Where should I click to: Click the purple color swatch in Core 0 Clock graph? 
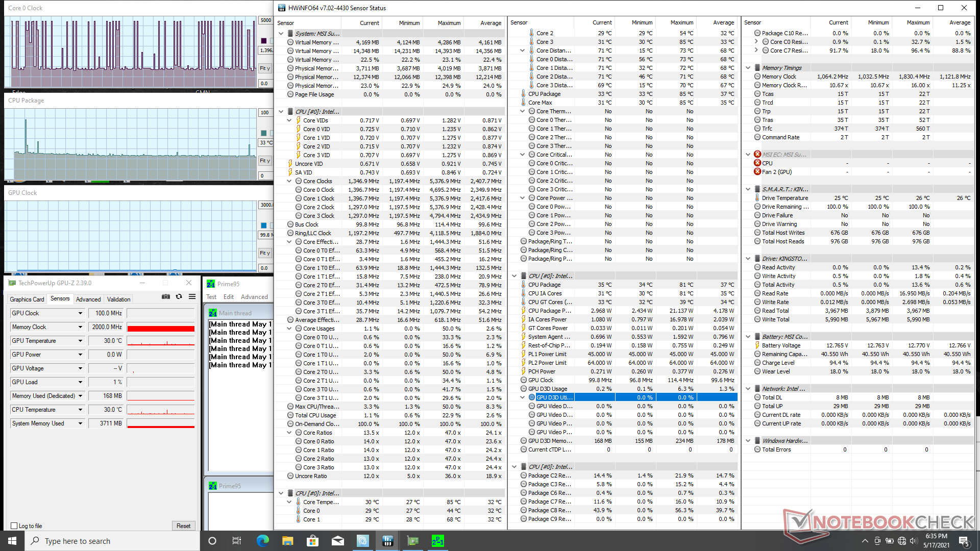264,41
